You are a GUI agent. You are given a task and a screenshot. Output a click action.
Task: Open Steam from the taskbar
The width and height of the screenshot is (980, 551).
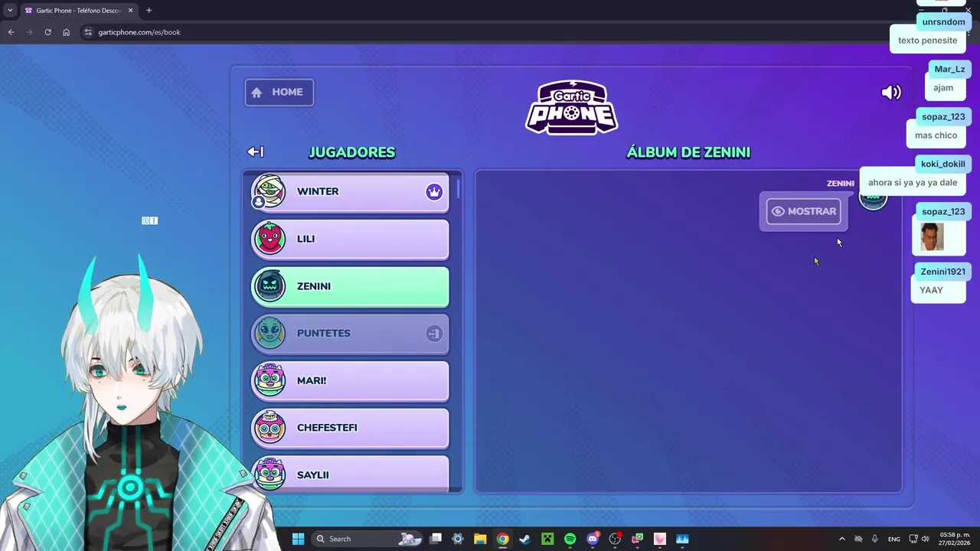(524, 539)
